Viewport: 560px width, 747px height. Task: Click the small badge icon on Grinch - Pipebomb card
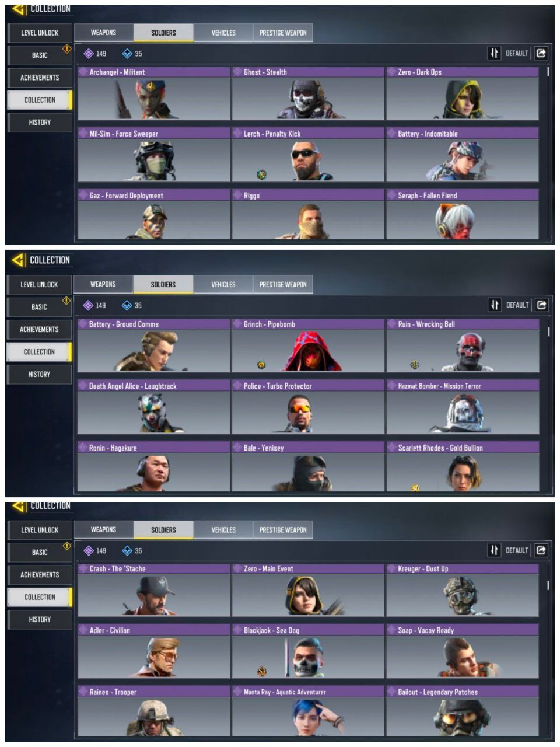pos(261,365)
